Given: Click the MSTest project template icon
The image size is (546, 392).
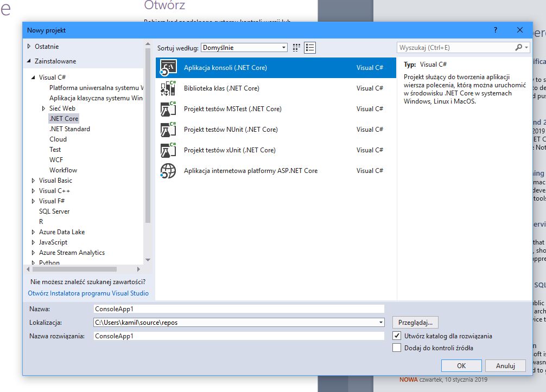Looking at the screenshot, I should (x=168, y=109).
